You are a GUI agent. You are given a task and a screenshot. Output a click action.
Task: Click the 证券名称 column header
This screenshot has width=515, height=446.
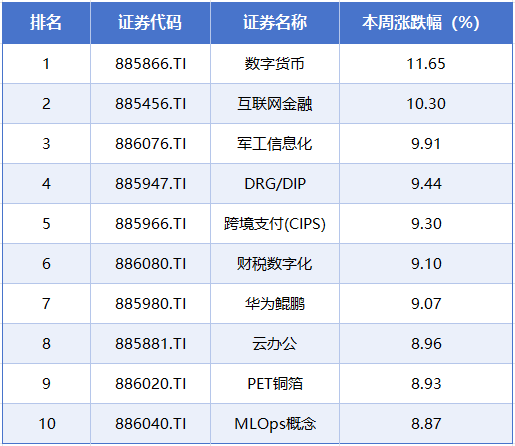275,23
